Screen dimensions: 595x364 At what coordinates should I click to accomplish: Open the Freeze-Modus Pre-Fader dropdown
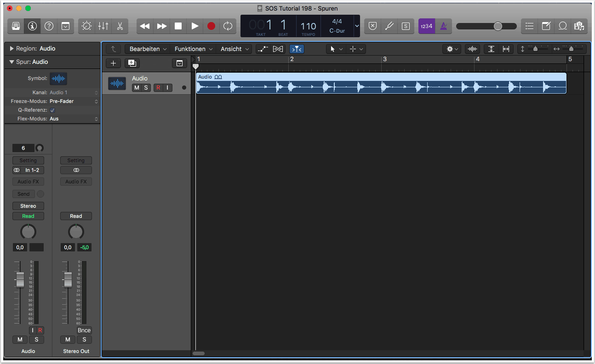click(74, 101)
